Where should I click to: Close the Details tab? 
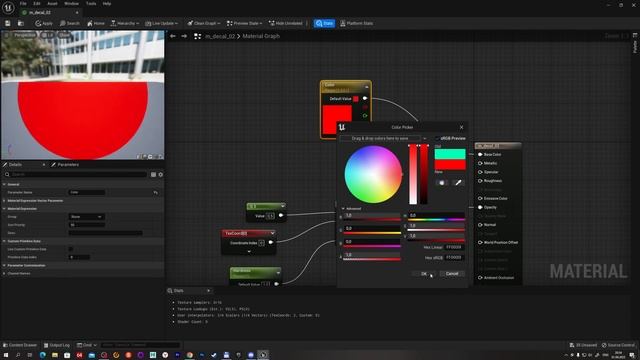[44, 164]
